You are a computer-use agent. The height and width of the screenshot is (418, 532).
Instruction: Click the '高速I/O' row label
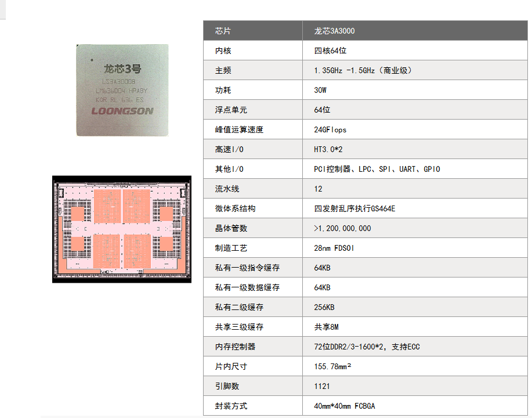pos(229,149)
